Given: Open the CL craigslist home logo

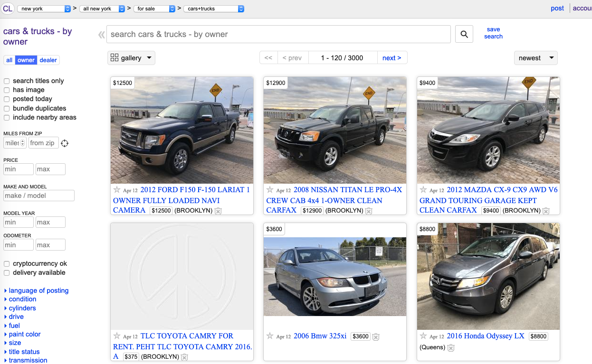Looking at the screenshot, I should 8,9.
